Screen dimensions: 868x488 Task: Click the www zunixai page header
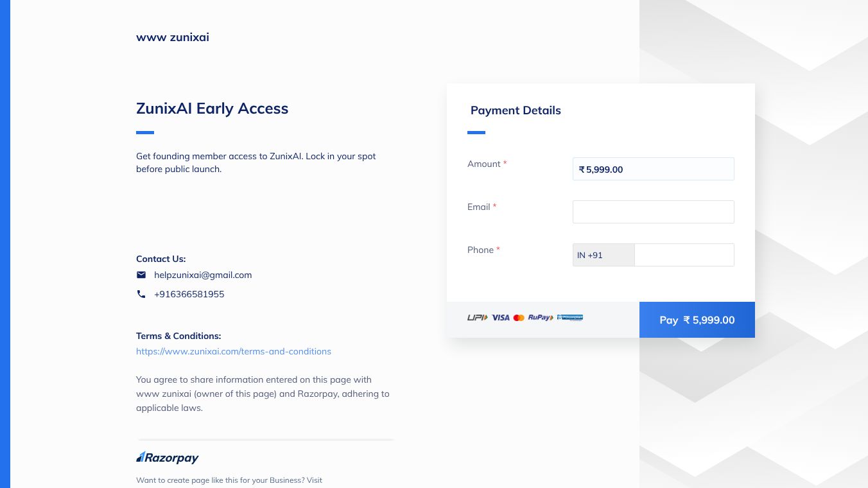[173, 37]
